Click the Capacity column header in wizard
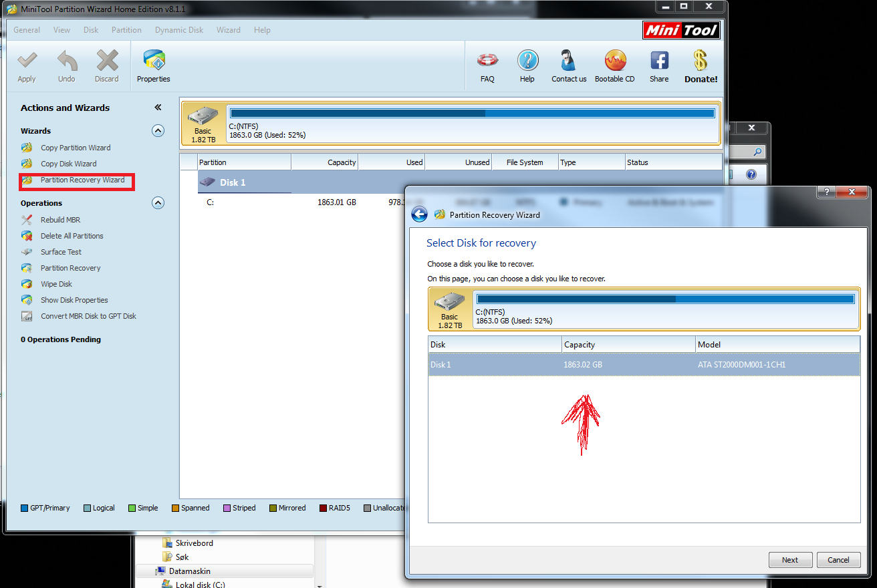877x588 pixels. pos(628,345)
